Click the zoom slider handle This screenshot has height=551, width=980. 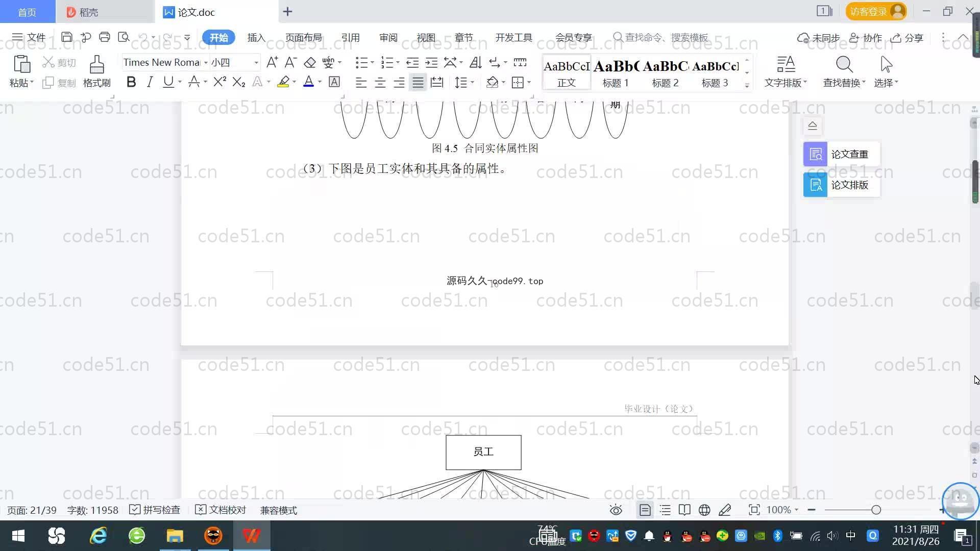(x=876, y=510)
